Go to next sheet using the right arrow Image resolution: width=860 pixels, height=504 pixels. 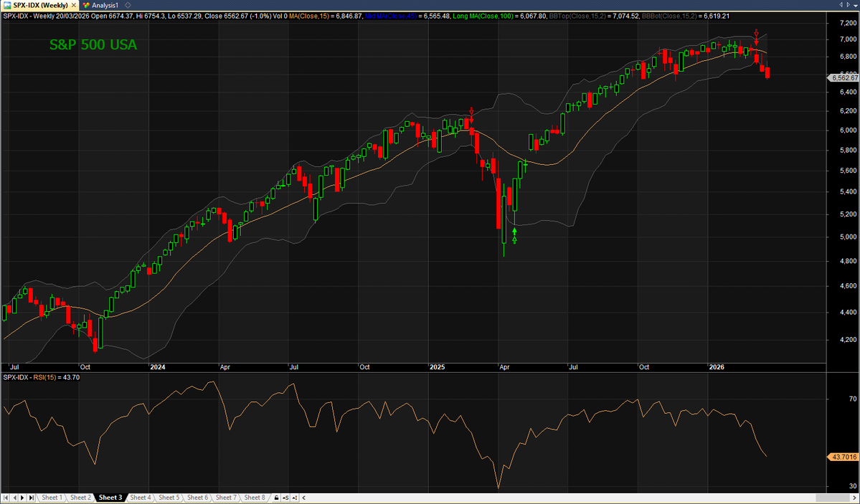click(x=22, y=498)
